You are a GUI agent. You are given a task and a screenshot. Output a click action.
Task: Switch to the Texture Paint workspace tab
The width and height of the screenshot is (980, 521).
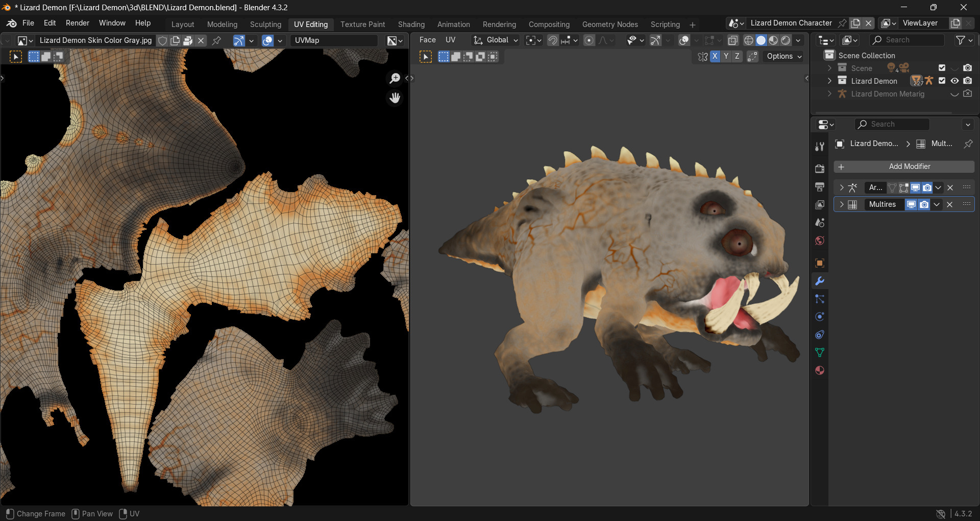[x=362, y=25]
